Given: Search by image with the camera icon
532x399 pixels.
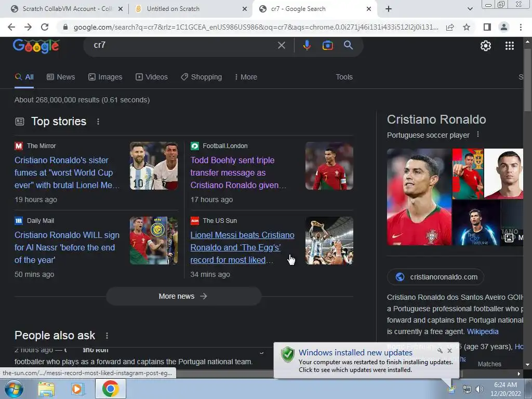Looking at the screenshot, I should point(327,45).
